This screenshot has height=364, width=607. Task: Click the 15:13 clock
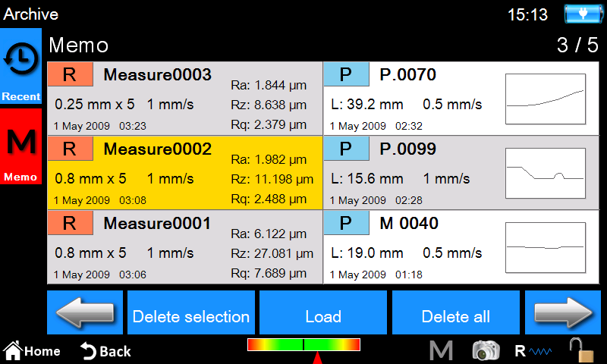527,14
